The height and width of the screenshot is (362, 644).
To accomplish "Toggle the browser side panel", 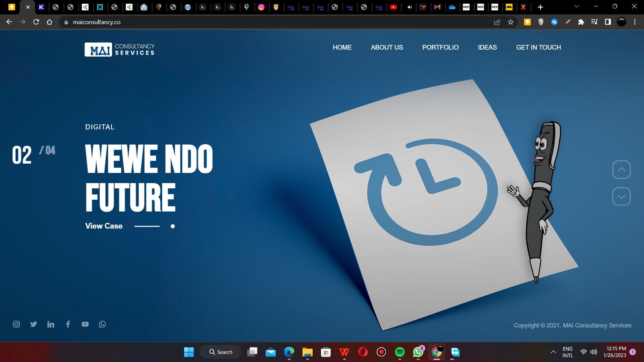I will [608, 22].
